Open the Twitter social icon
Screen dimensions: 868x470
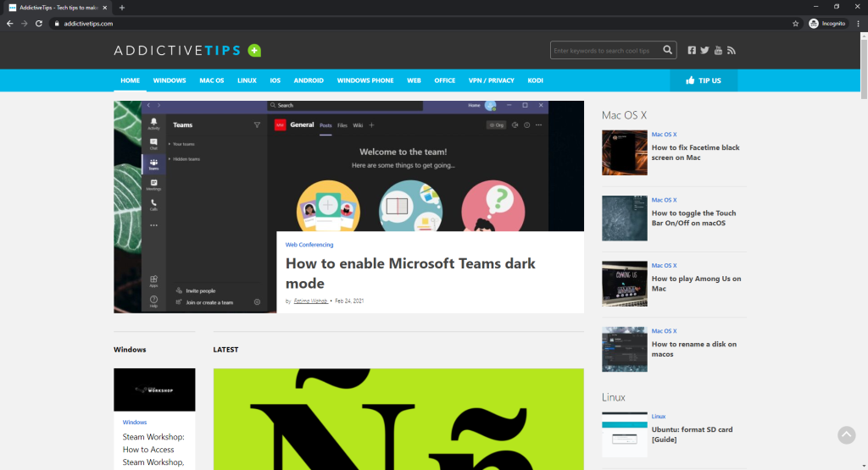(704, 50)
